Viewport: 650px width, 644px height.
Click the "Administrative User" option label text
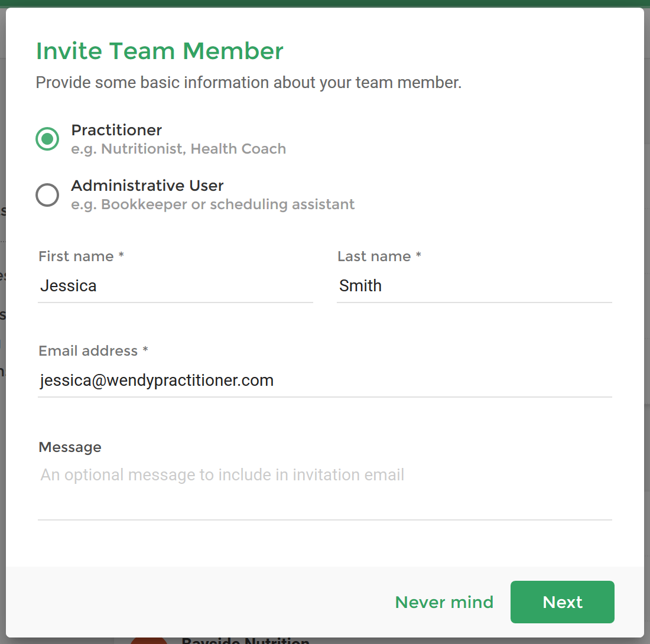(147, 186)
